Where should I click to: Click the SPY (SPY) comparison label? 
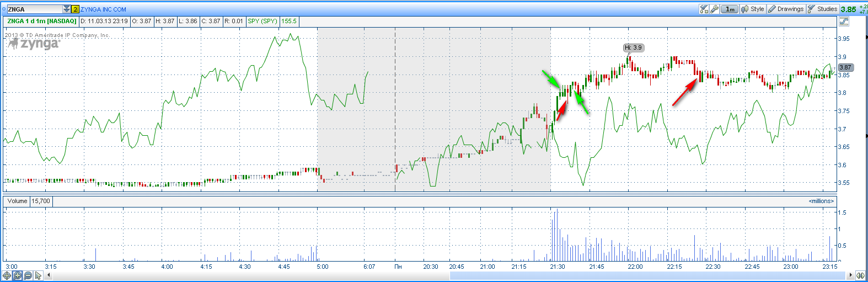pyautogui.click(x=262, y=21)
